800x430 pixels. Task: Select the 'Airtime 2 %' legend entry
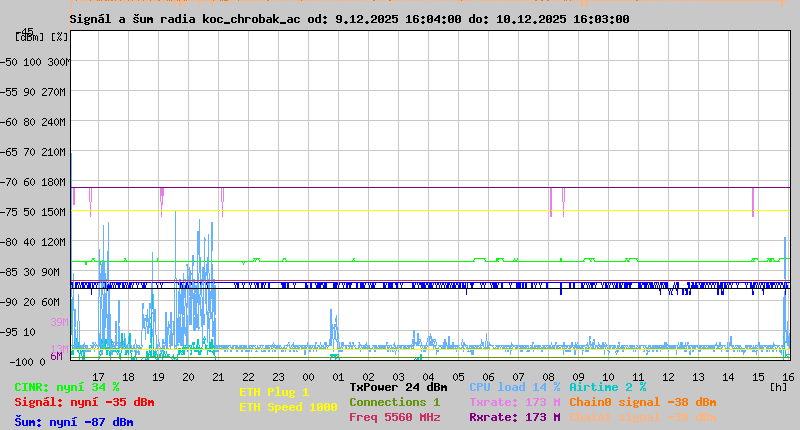pos(608,387)
